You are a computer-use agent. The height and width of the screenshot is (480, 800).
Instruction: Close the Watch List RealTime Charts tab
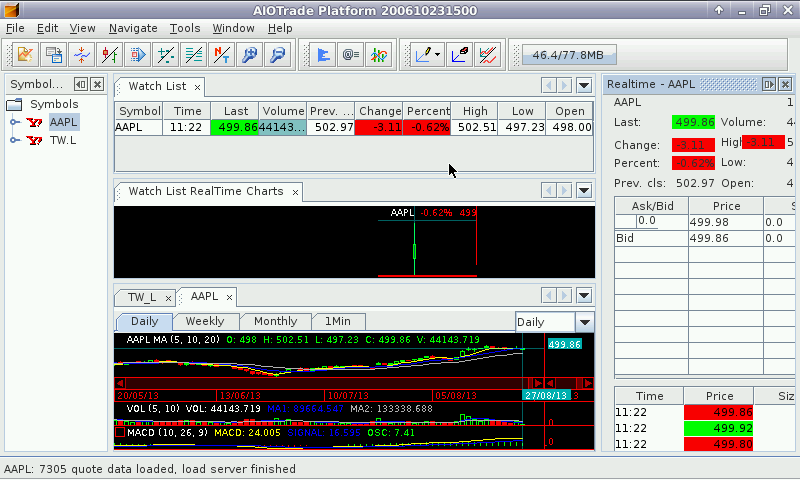tap(295, 192)
